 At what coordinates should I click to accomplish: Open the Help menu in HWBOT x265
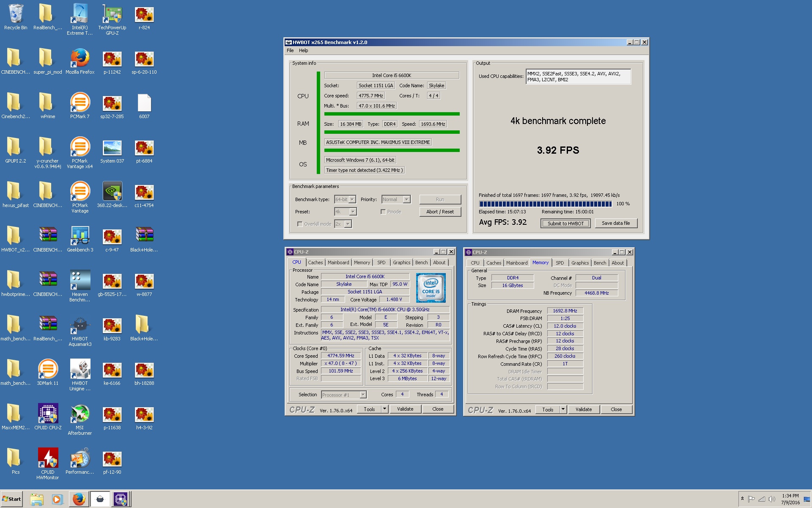click(x=303, y=50)
